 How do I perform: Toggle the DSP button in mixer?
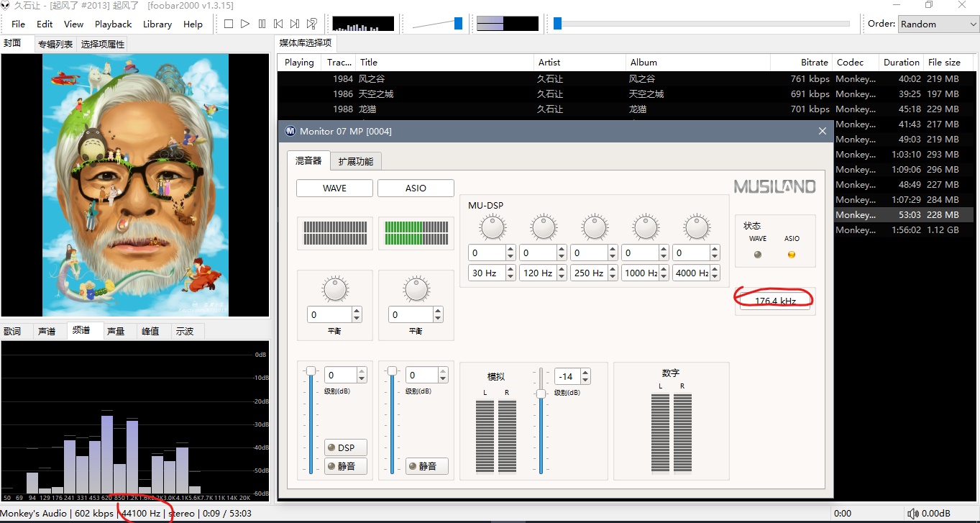click(346, 447)
